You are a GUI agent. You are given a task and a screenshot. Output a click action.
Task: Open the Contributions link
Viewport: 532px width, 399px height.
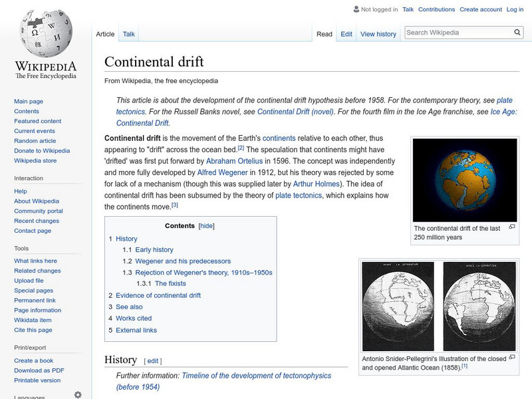click(x=436, y=9)
